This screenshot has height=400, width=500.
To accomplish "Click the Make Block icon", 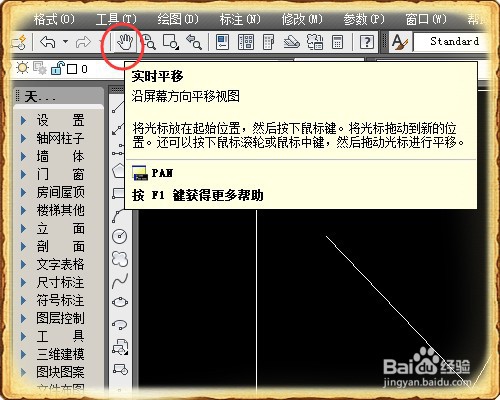I will [120, 369].
